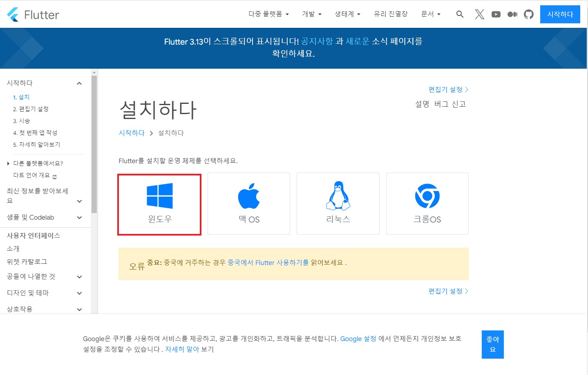
Task: Select sidebar item 4. 첫 번째 앱 작성
Action: click(35, 133)
